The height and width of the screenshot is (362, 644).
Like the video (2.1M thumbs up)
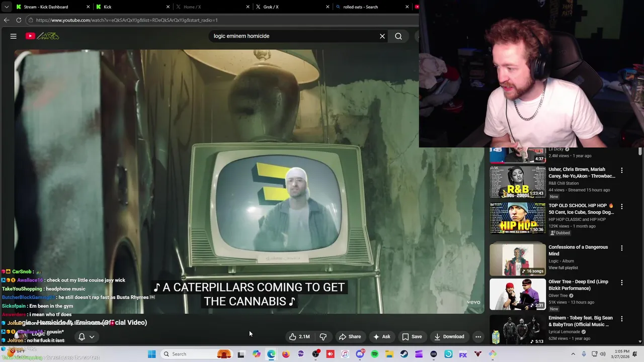[x=299, y=337]
